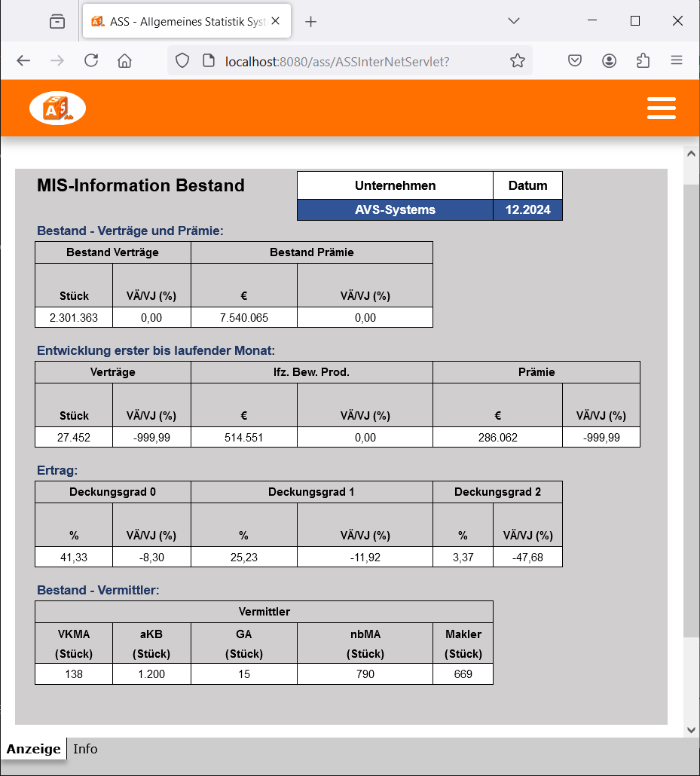Select the GA (Stück) column header
The image size is (700, 776).
coord(244,643)
